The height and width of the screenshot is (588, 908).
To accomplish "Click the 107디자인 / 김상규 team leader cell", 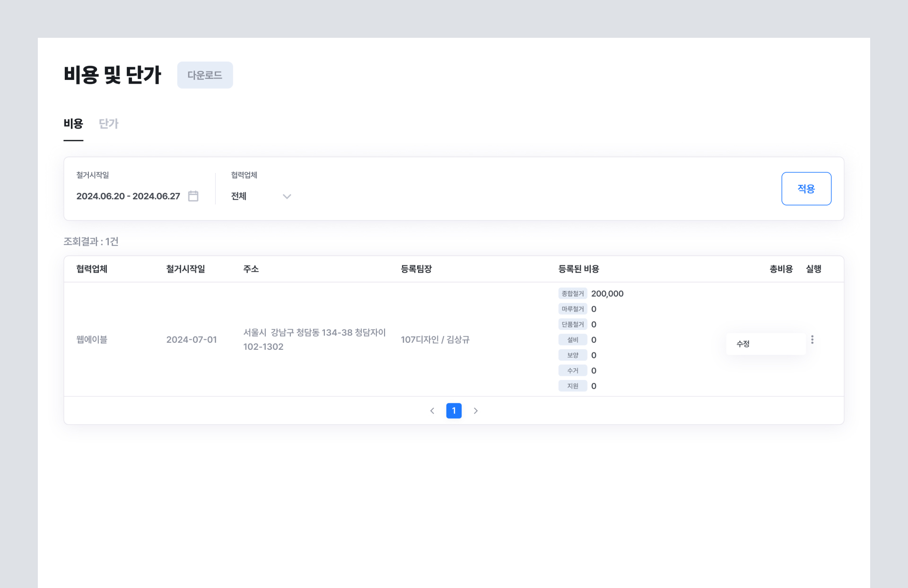I will [x=435, y=339].
